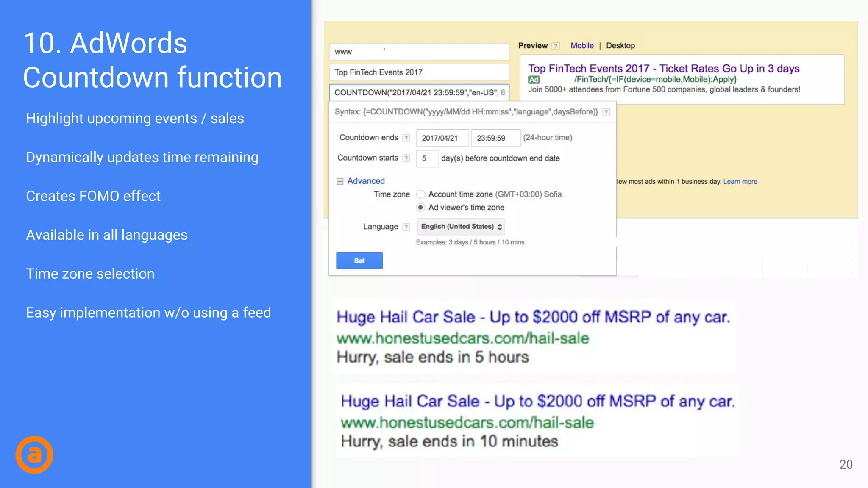
Task: Click first Huge Hail Car Sale headline
Action: point(533,317)
